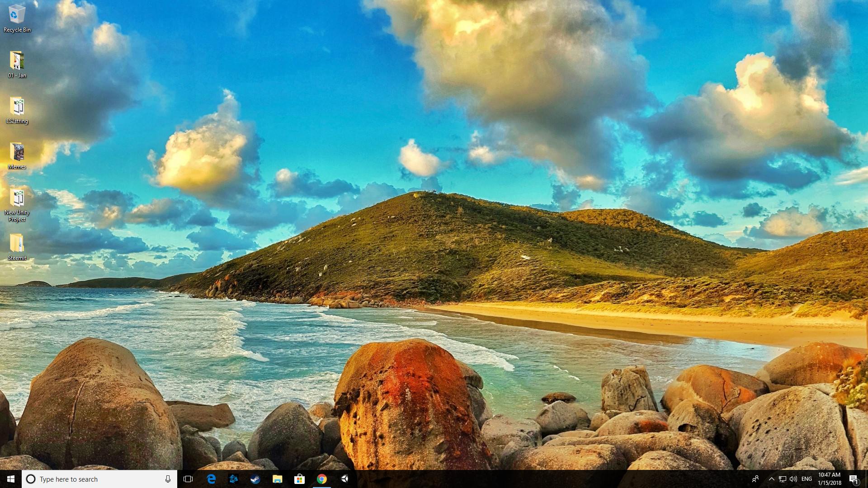868x488 pixels.
Task: Click the ENG language indicator
Action: 807,479
